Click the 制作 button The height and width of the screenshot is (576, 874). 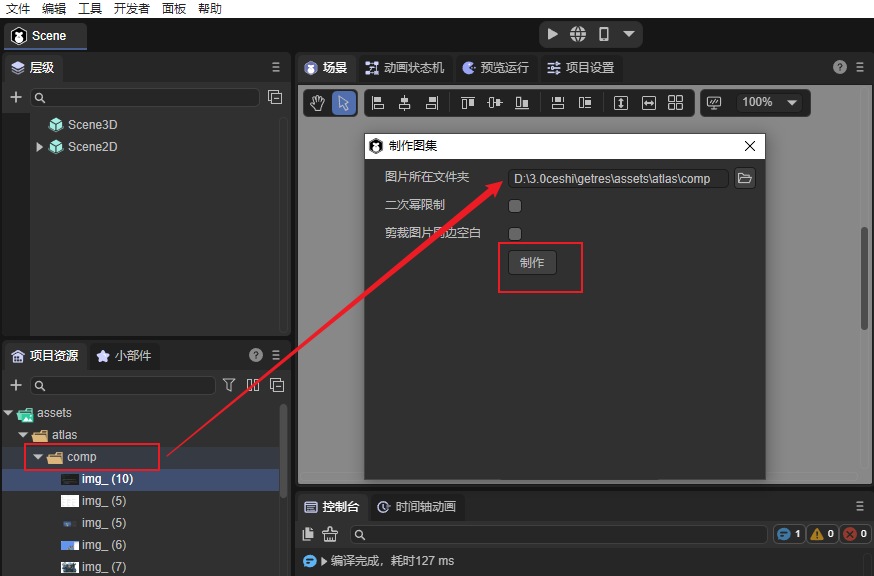click(x=532, y=262)
